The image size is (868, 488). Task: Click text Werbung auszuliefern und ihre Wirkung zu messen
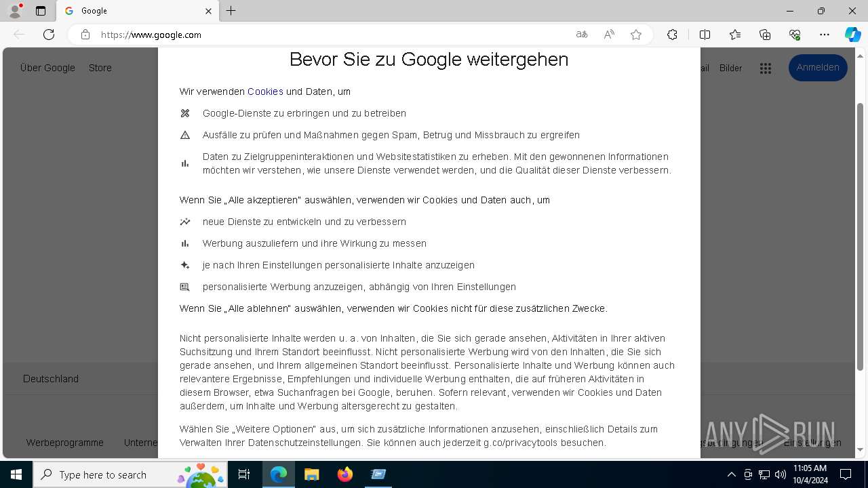[x=315, y=243]
